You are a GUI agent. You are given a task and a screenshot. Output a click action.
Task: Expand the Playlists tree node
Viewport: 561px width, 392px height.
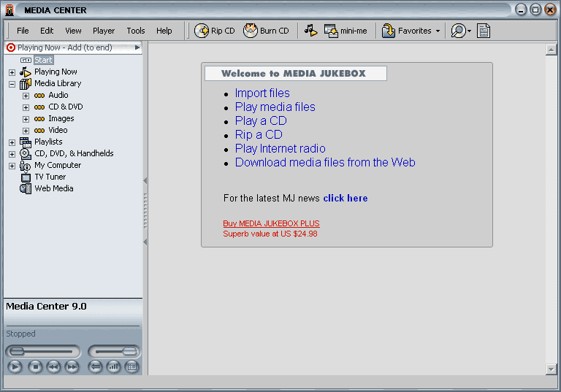coord(12,142)
